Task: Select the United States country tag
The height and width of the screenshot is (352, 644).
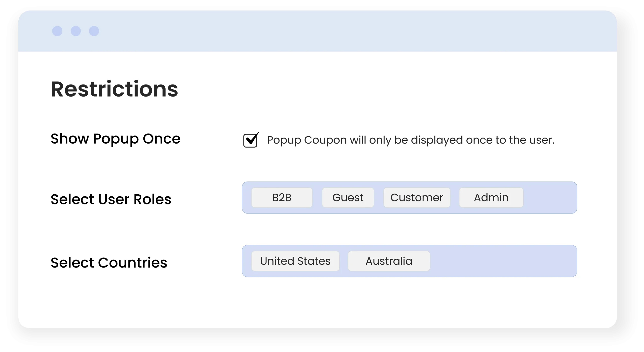Action: tap(295, 261)
